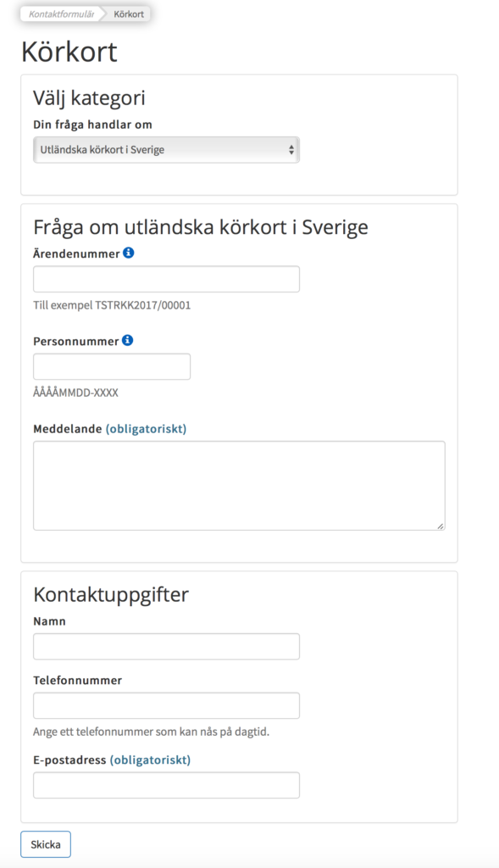
Task: Open the Kontaktformulär breadcrumb link
Action: (x=61, y=14)
